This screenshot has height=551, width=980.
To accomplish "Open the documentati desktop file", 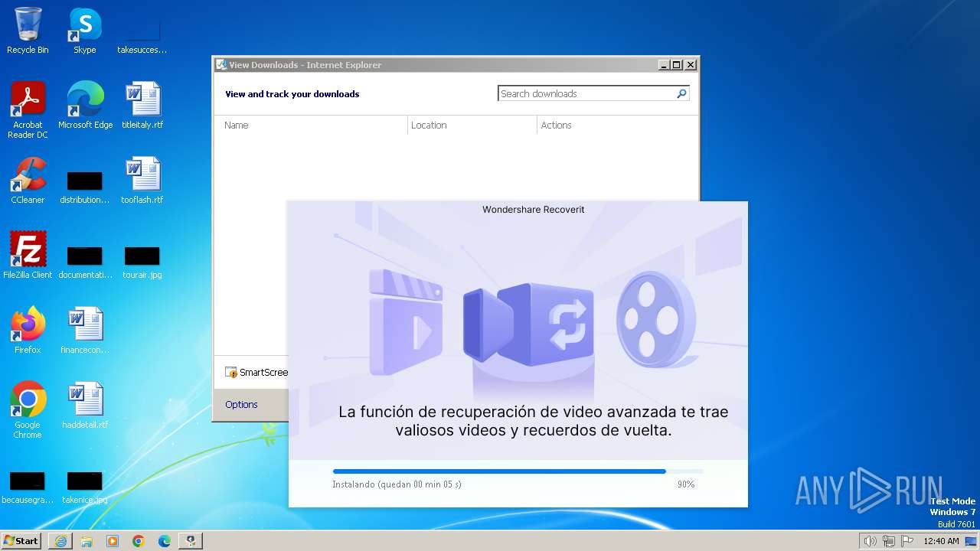I will point(85,261).
